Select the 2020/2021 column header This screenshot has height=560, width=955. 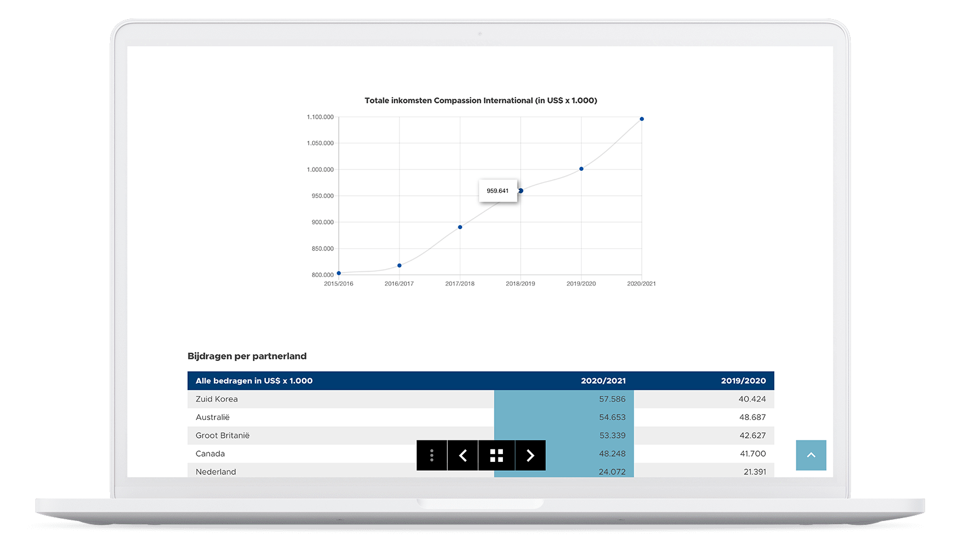click(603, 381)
